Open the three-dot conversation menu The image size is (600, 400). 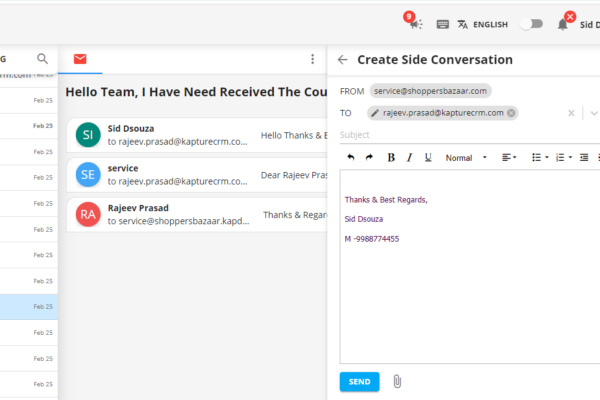coord(313,59)
